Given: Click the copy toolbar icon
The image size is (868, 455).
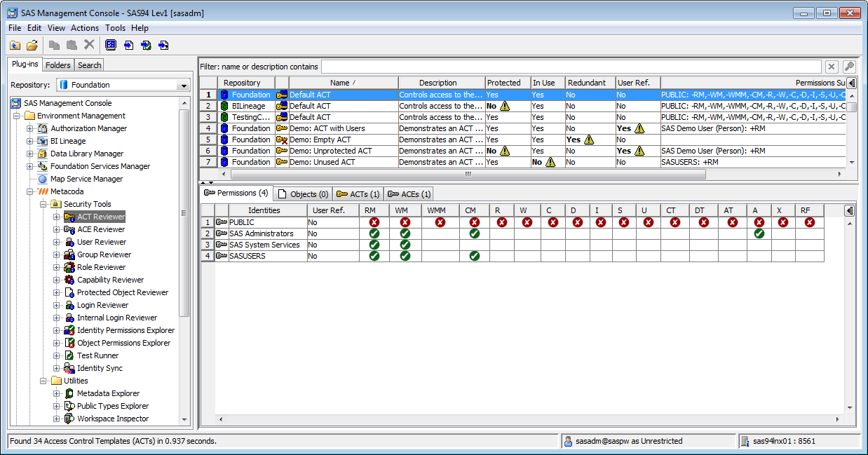Looking at the screenshot, I should click(54, 45).
